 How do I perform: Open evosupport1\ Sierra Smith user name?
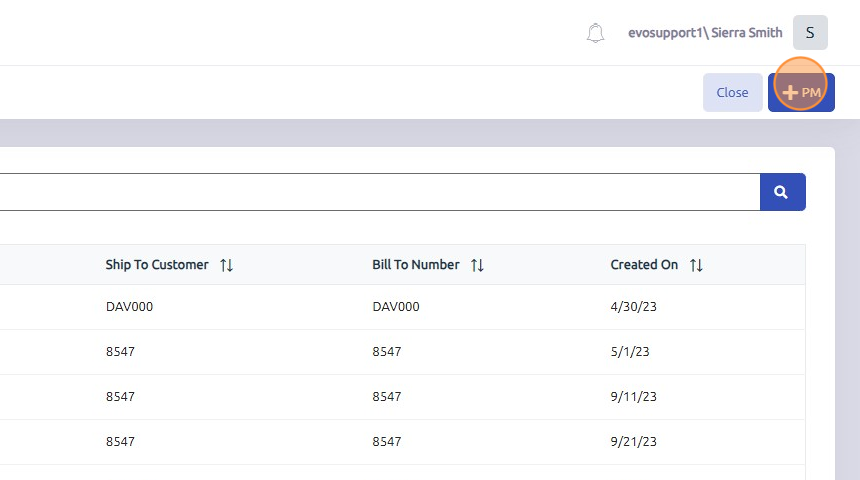pos(705,33)
